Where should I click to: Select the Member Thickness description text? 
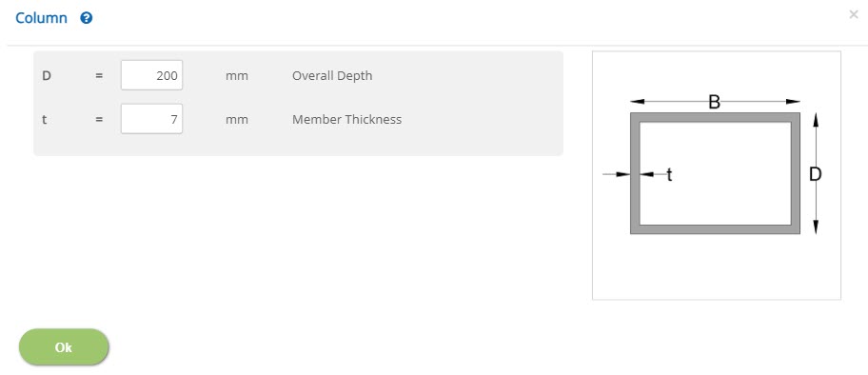tap(347, 119)
